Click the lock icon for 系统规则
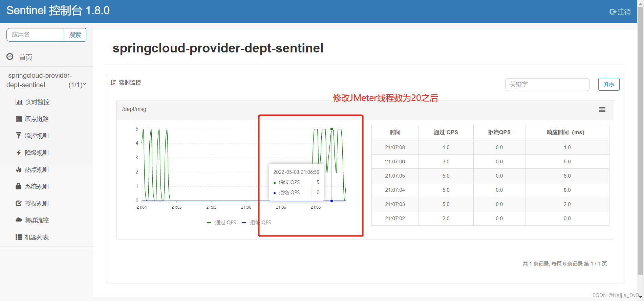644x301 pixels. click(19, 186)
